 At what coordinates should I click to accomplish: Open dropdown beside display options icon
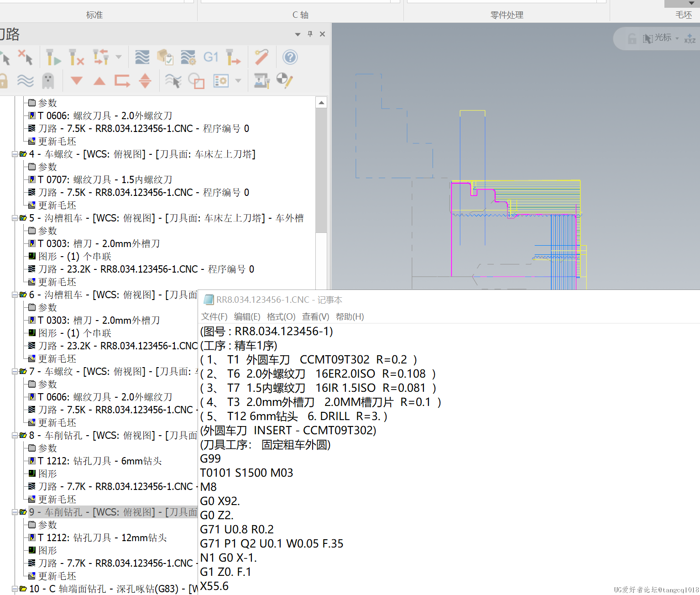tap(238, 81)
